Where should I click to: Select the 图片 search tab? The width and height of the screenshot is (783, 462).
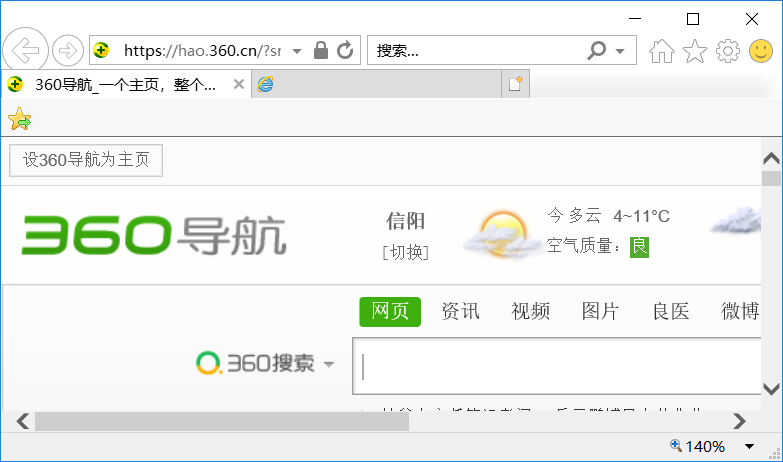[x=600, y=312]
